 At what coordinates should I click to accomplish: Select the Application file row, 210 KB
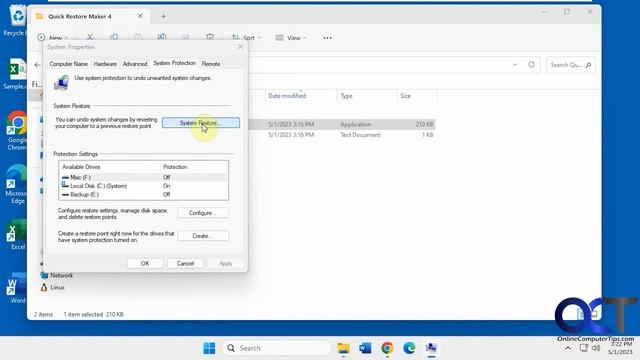pos(342,124)
